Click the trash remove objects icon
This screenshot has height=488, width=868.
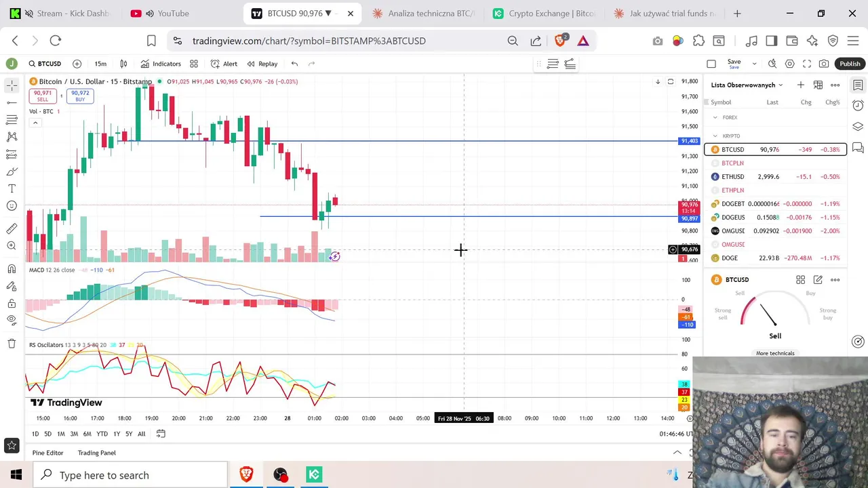[x=12, y=344]
